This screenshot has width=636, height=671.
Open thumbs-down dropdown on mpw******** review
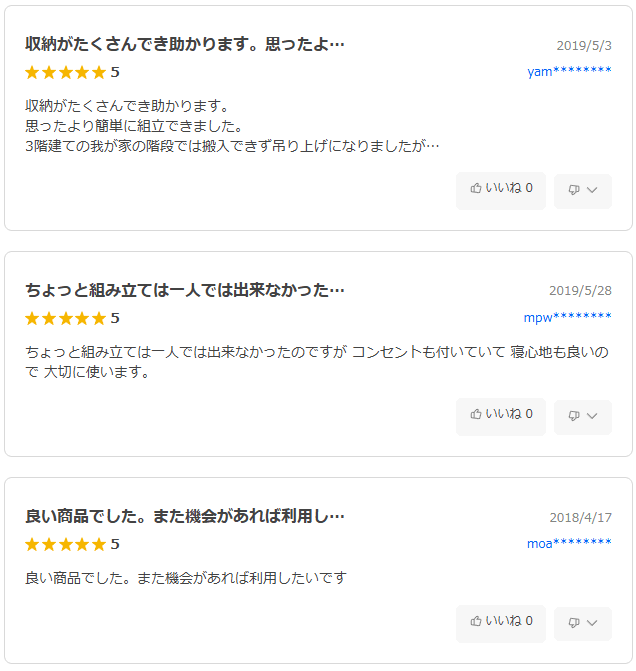pos(583,416)
